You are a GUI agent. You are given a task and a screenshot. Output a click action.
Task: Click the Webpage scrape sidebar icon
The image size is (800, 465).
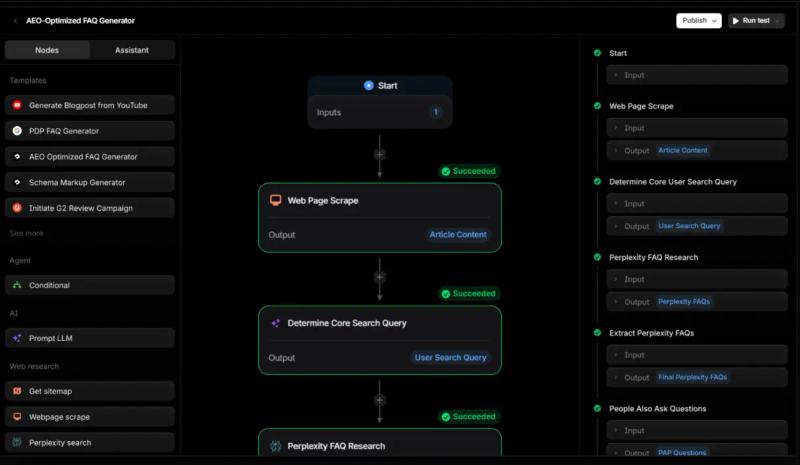[17, 417]
